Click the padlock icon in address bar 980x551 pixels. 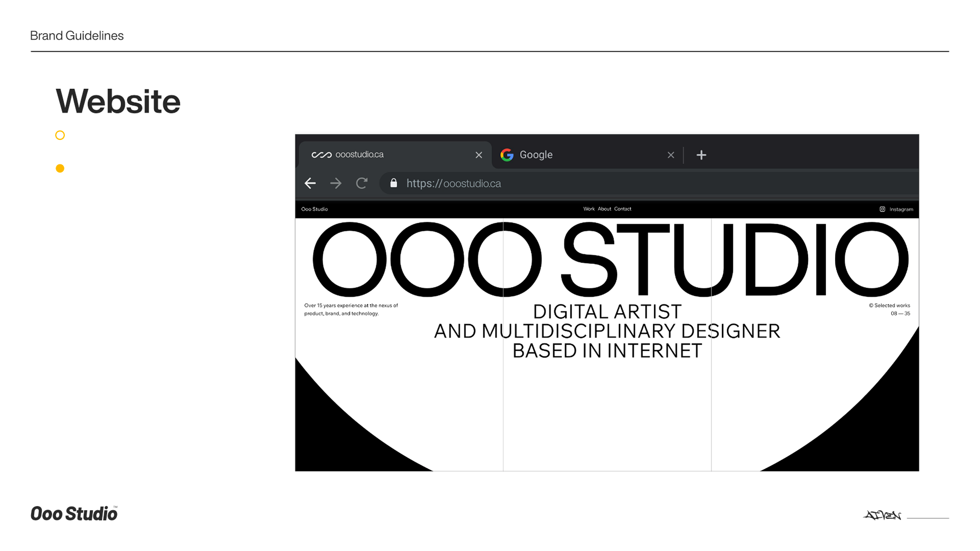pyautogui.click(x=394, y=183)
